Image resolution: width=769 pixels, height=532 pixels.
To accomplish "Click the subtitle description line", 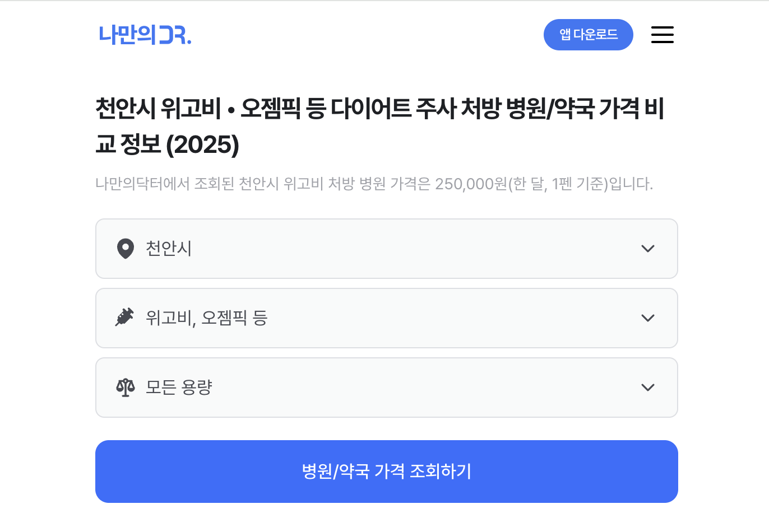I will pyautogui.click(x=374, y=183).
